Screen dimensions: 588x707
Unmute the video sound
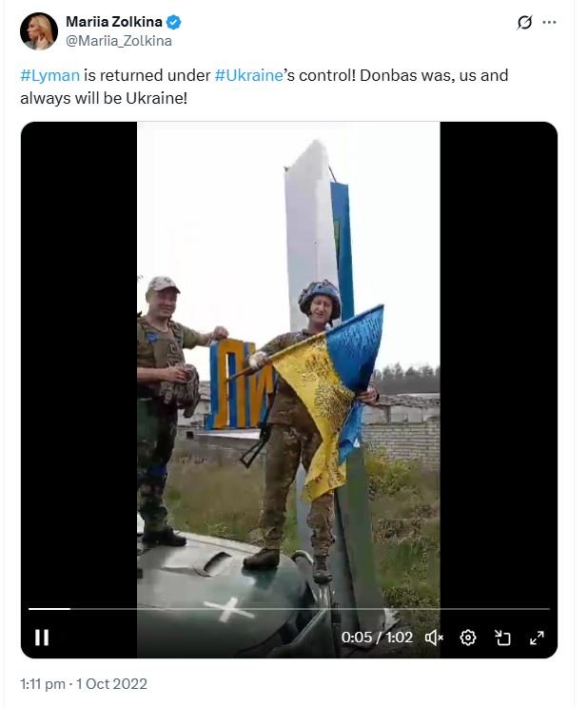click(434, 638)
